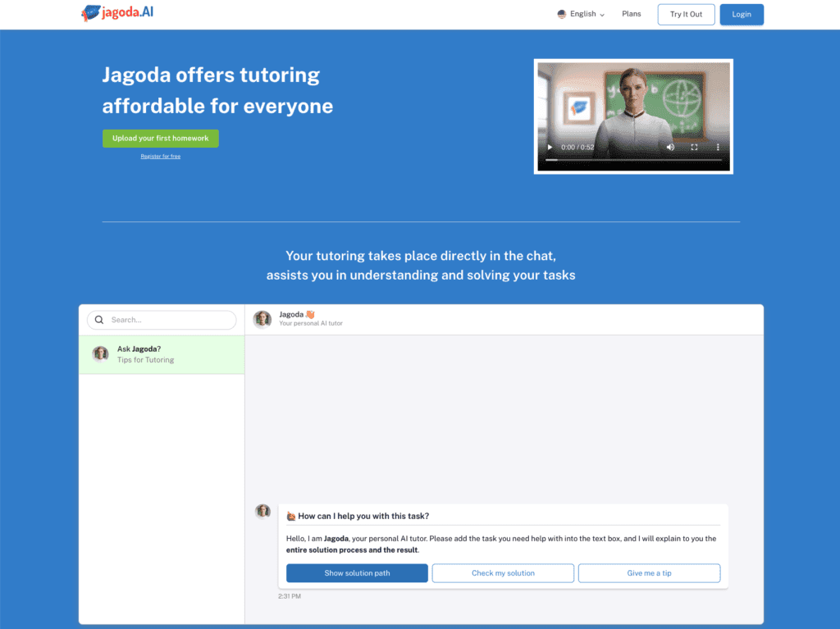
Task: Enter fullscreen mode on the video
Action: [694, 148]
